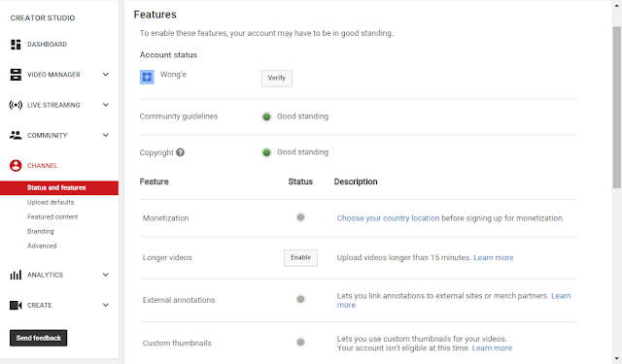Image resolution: width=622 pixels, height=364 pixels.
Task: Click Monetization grey status dot
Action: click(300, 217)
